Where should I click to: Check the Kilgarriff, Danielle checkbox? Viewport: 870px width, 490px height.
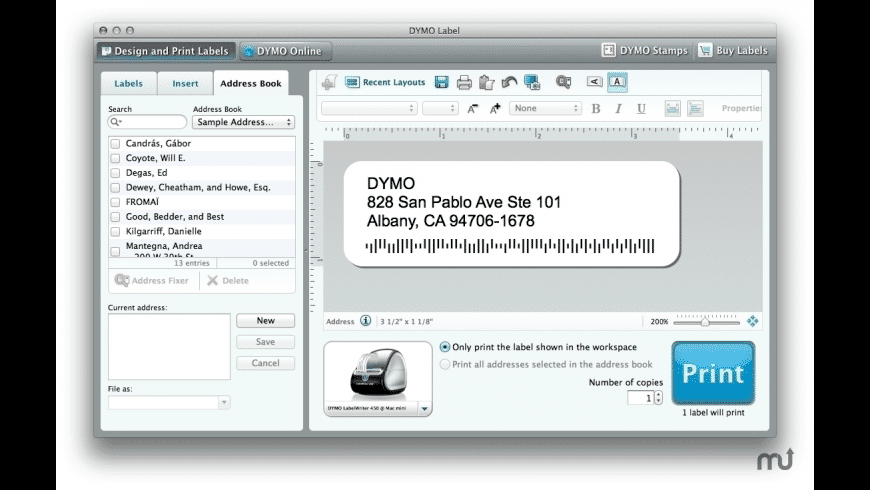[115, 231]
